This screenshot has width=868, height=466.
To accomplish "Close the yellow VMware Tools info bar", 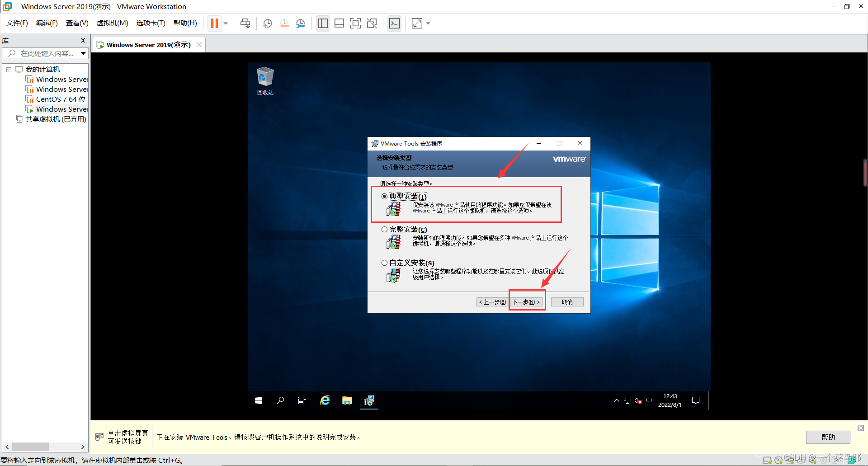I will point(861,428).
